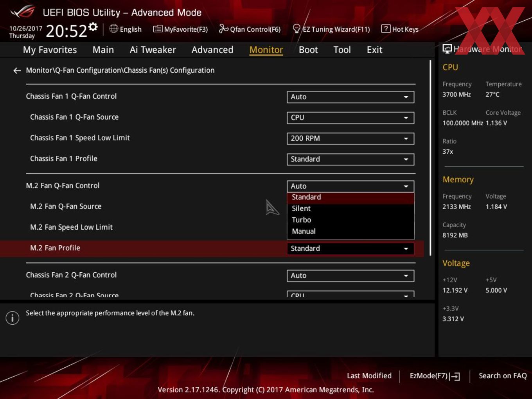Go to the Ai Tweaker tab
Image resolution: width=532 pixels, height=399 pixels.
click(x=153, y=50)
